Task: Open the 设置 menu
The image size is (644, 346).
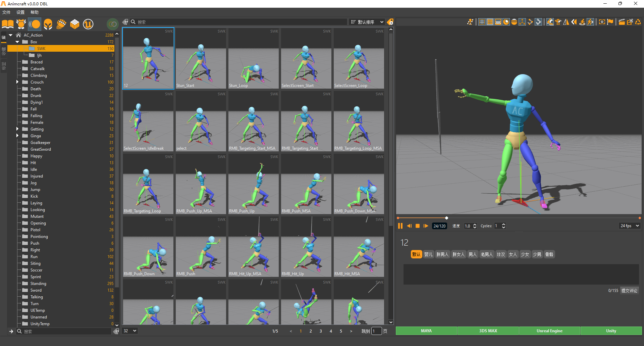Action: pyautogui.click(x=20, y=12)
